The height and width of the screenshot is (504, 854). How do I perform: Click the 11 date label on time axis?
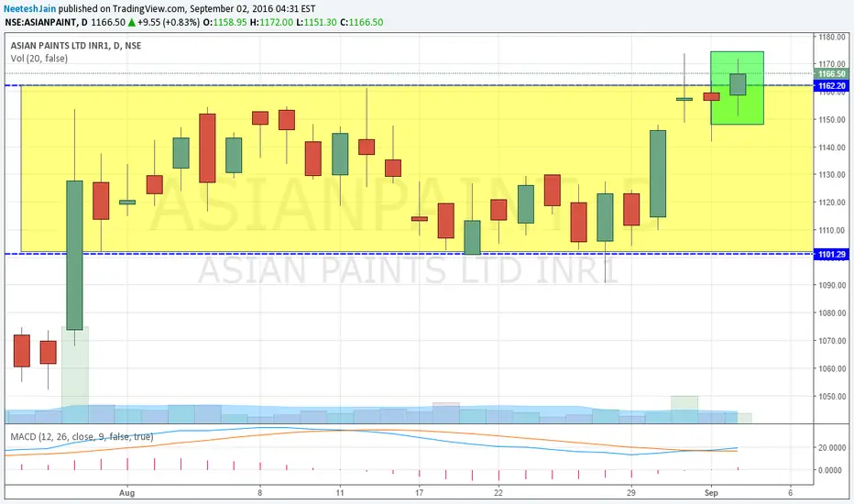coord(340,493)
